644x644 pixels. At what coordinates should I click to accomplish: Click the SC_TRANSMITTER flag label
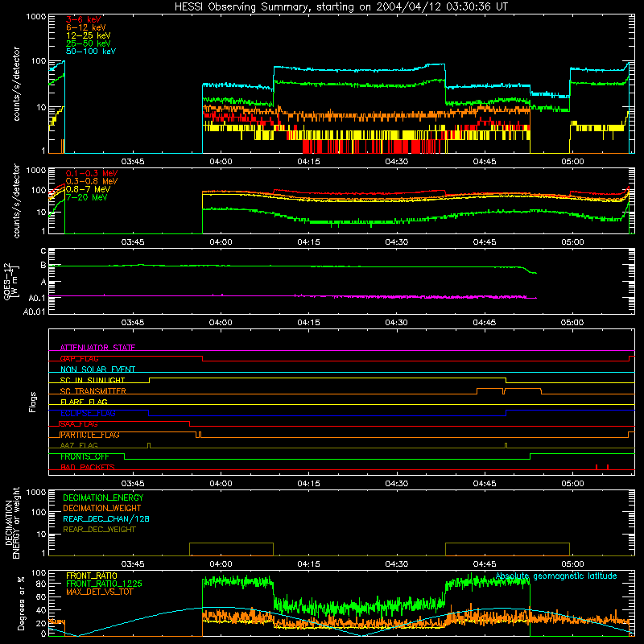93,391
